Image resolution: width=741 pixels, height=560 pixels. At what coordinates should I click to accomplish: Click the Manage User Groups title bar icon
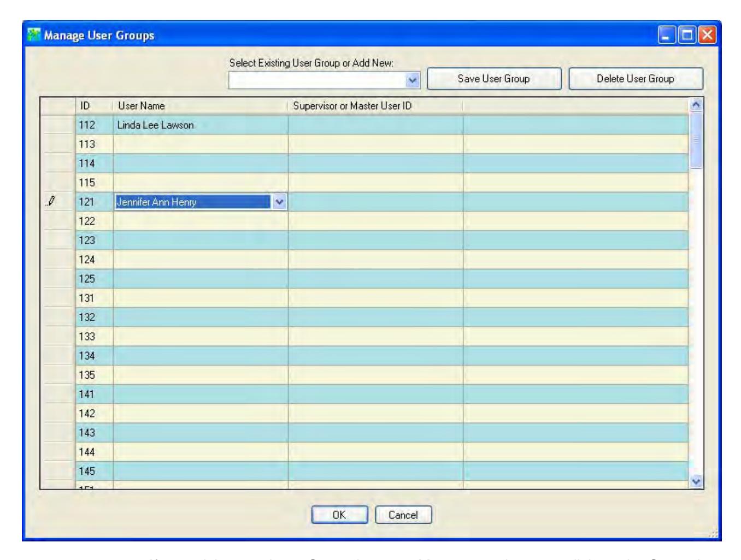(x=34, y=36)
